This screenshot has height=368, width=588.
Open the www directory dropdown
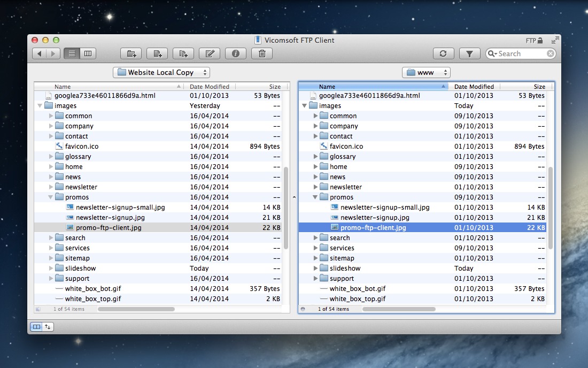click(426, 72)
